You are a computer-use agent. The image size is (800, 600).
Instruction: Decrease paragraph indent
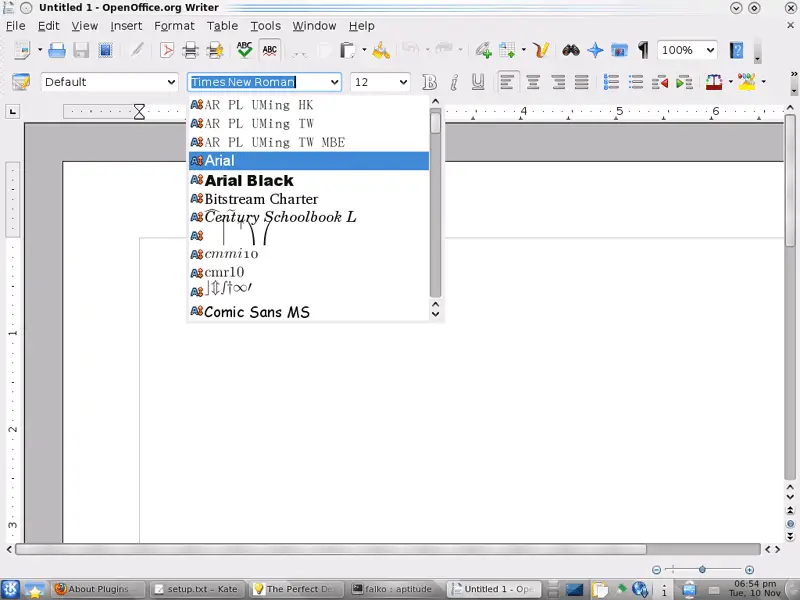tap(660, 82)
